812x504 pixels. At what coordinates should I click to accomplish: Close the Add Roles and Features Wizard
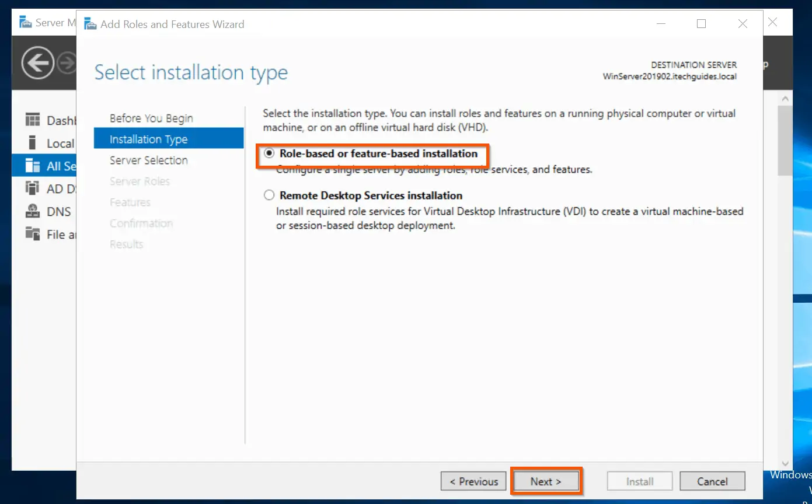click(x=743, y=24)
